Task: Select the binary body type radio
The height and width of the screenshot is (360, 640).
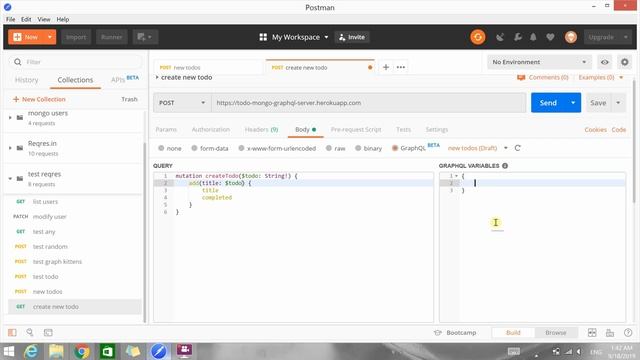Action: point(358,148)
